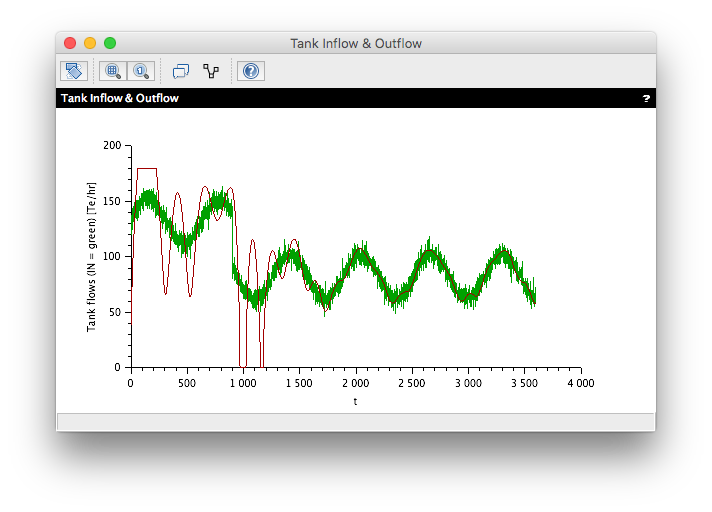Select the zoom area magnifier tool
Screen dimensions: 712x512
click(113, 71)
